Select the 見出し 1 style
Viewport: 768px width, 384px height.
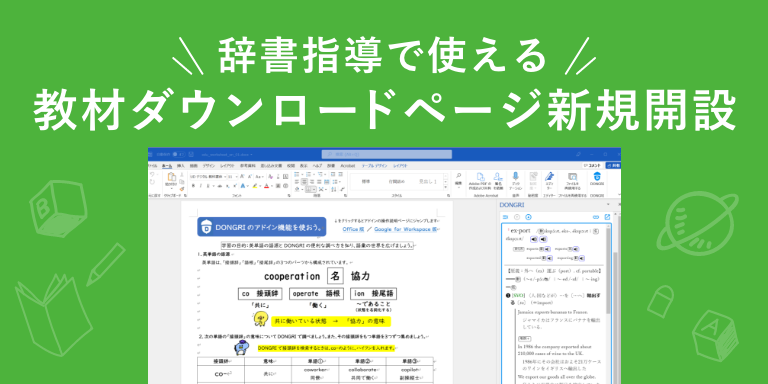[428, 182]
